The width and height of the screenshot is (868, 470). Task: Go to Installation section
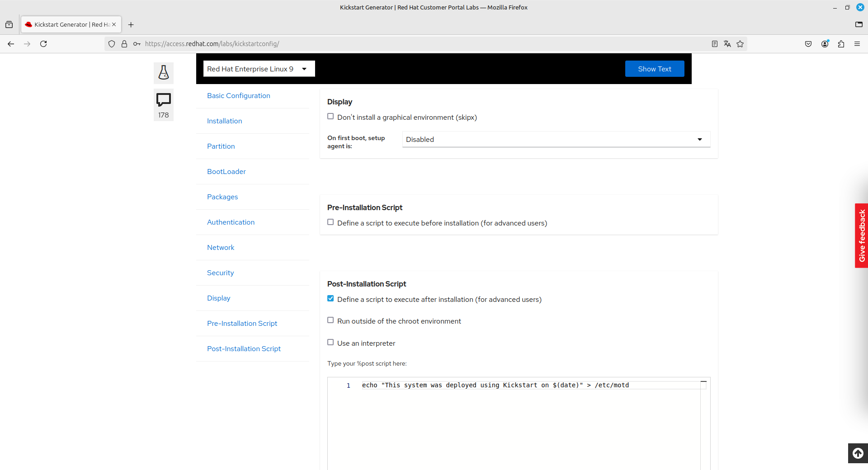[x=225, y=121]
